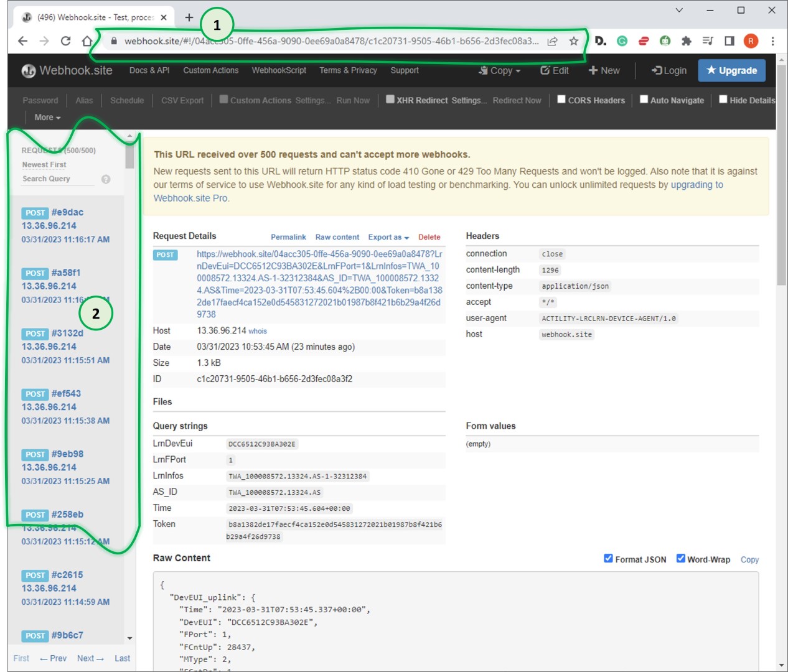Click the browser address bar URL
Image resolution: width=788 pixels, height=672 pixels.
tap(331, 41)
